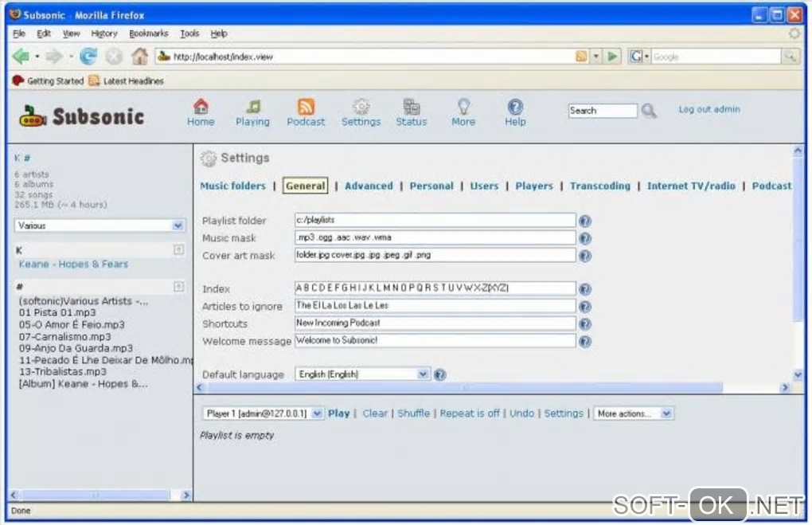
Task: Click Firefox Forward arrow button
Action: (x=54, y=56)
